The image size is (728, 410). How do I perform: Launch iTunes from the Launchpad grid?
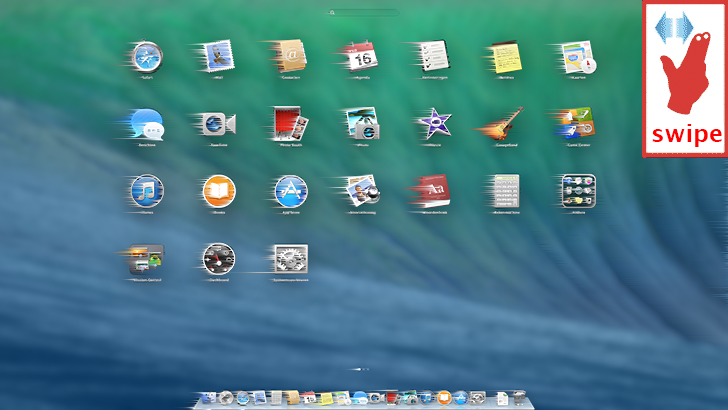pos(147,191)
